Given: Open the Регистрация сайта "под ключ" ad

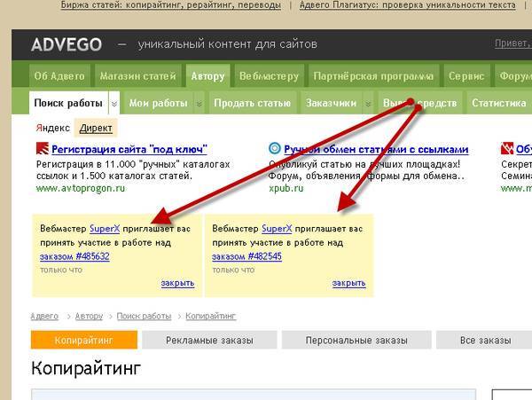Looking at the screenshot, I should point(129,149).
